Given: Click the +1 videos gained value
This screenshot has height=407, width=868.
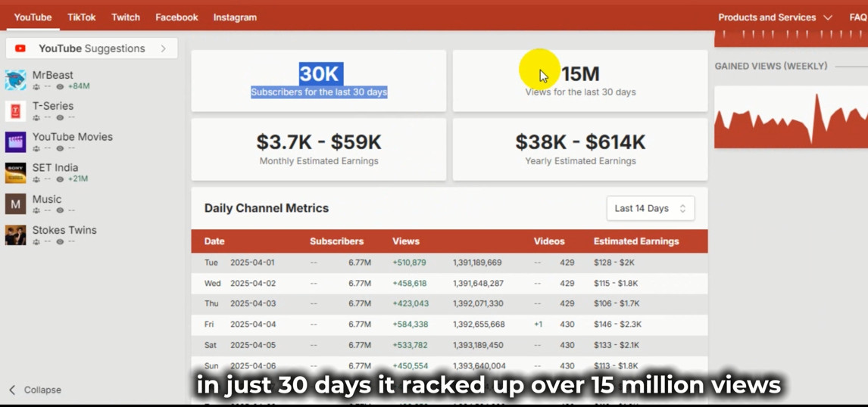Looking at the screenshot, I should (x=538, y=324).
